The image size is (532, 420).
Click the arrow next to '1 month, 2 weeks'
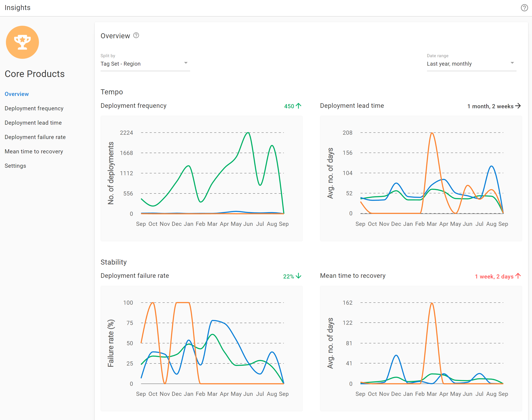point(519,106)
